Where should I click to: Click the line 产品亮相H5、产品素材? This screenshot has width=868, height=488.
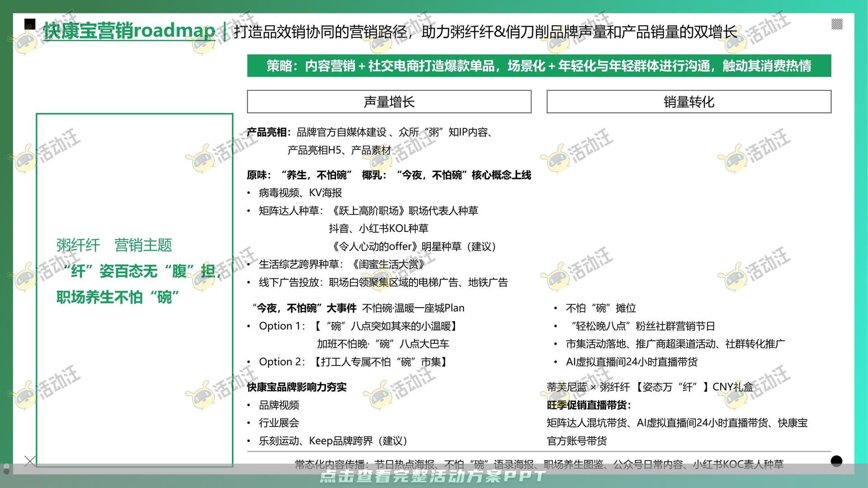(x=339, y=150)
